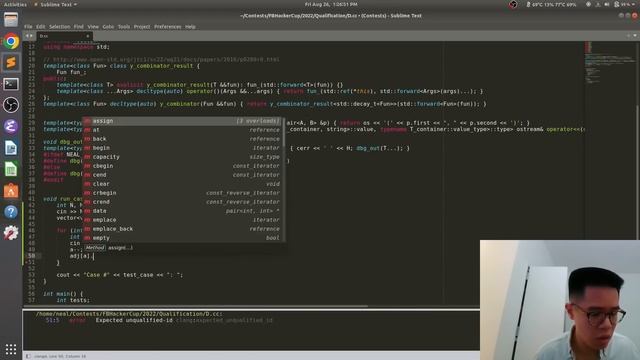Choose 'begin' from autocomplete list

[x=183, y=148]
